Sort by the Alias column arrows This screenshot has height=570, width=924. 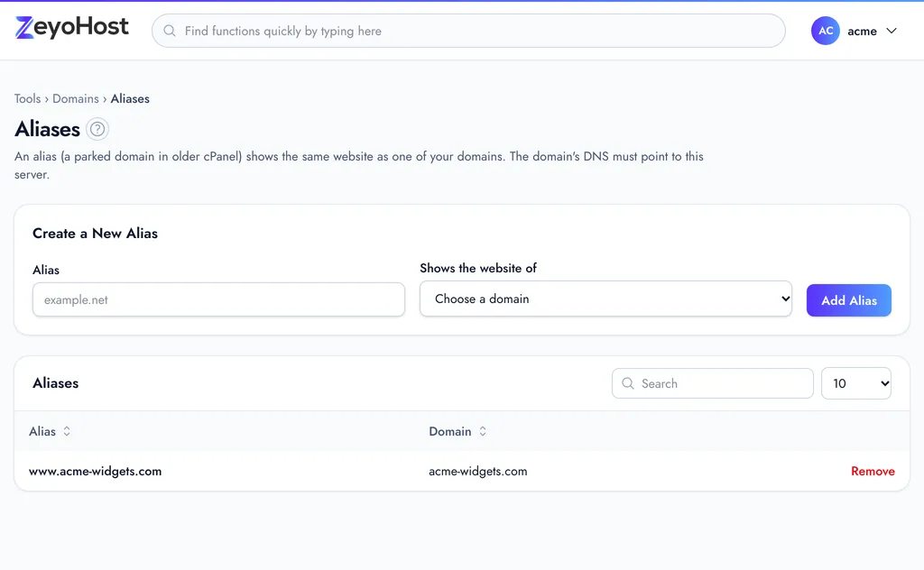(x=67, y=431)
